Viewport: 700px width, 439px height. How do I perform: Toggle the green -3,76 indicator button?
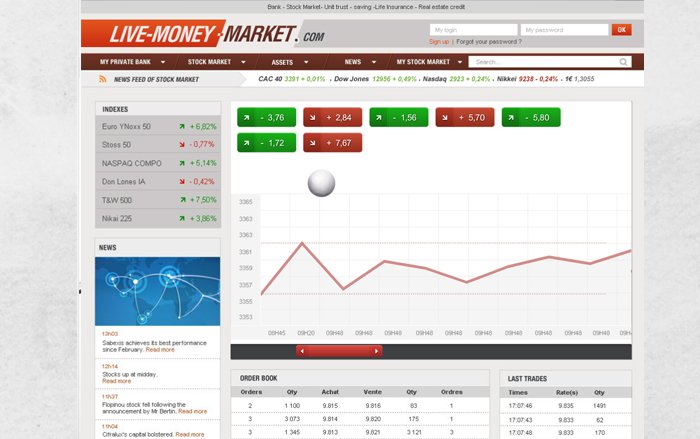[263, 118]
